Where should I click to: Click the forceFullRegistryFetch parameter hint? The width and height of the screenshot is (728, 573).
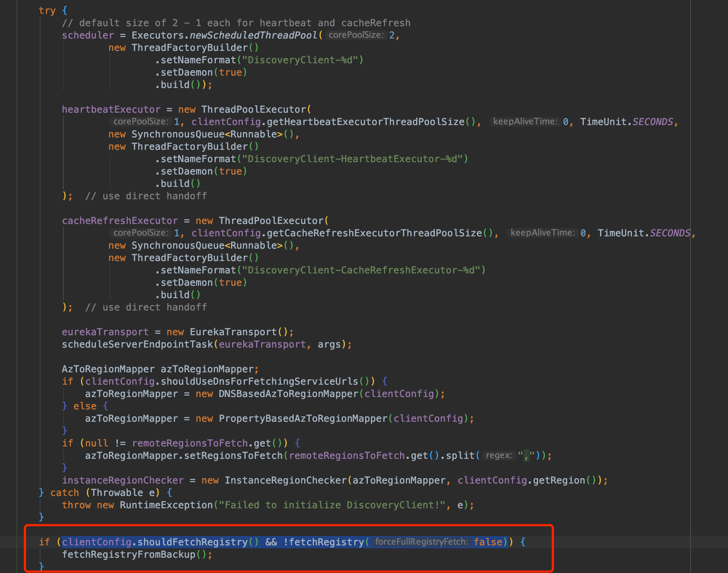(421, 542)
